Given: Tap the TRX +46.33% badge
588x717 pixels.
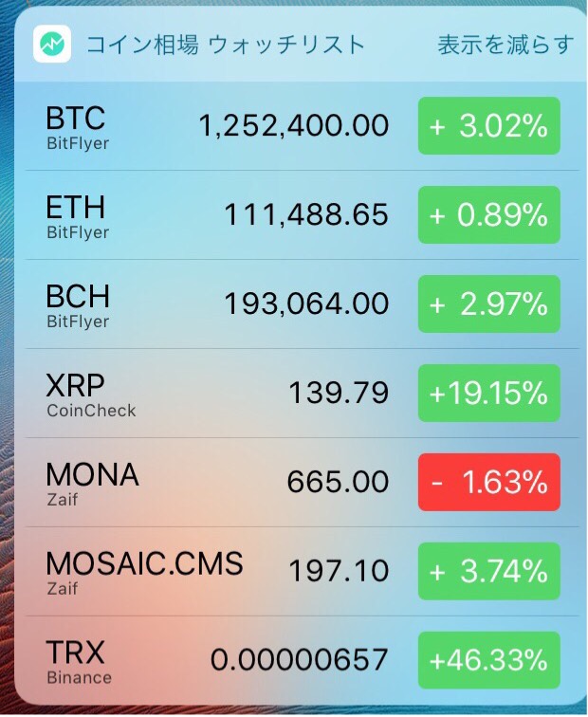Looking at the screenshot, I should coord(488,660).
